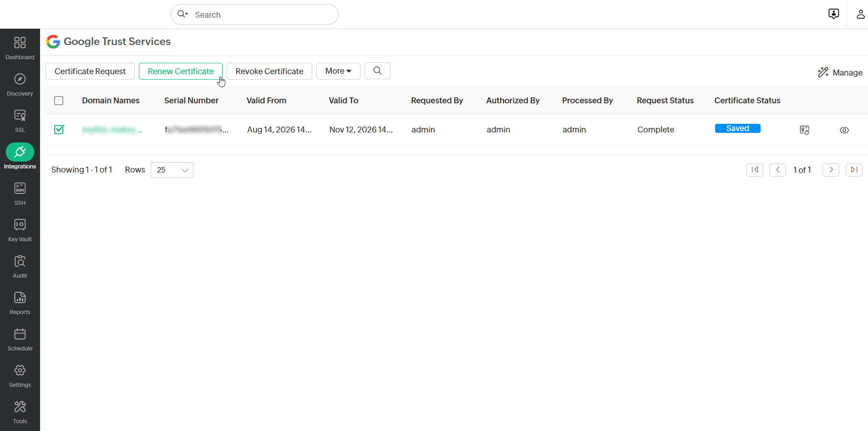868x431 pixels.
Task: Click the Saved status badge
Action: pos(737,128)
